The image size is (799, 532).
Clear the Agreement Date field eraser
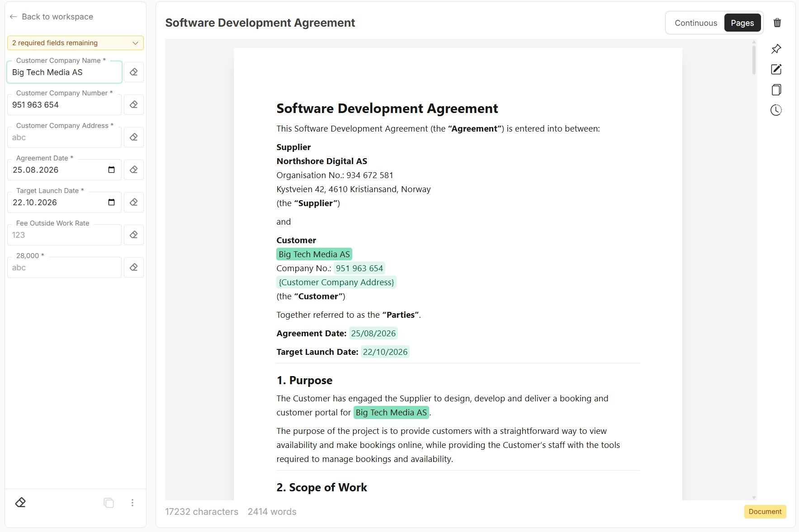[134, 170]
